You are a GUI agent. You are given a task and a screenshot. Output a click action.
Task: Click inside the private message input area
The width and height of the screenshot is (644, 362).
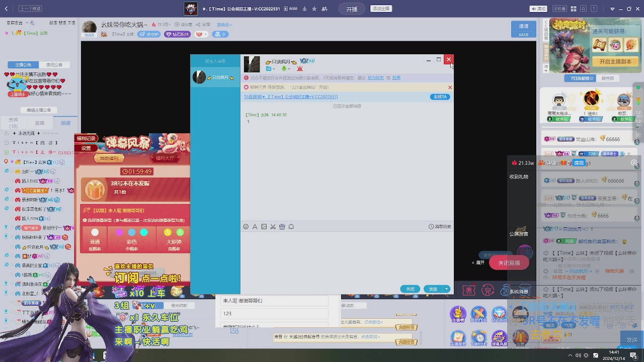click(x=347, y=257)
